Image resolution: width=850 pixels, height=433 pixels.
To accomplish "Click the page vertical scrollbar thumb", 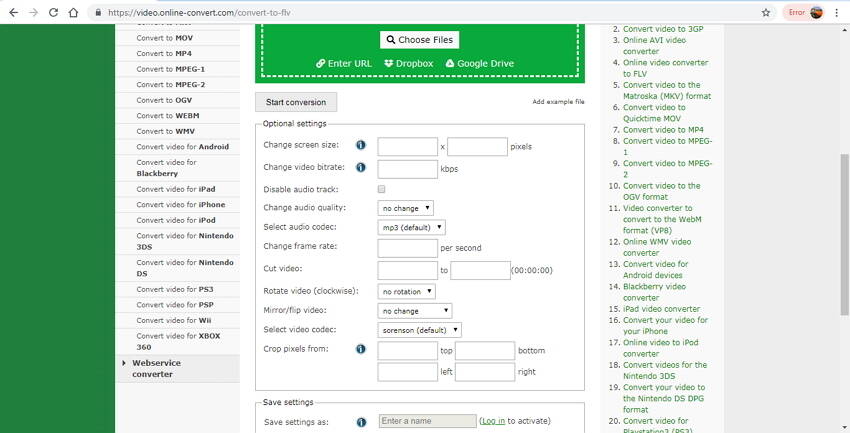I will 844,234.
